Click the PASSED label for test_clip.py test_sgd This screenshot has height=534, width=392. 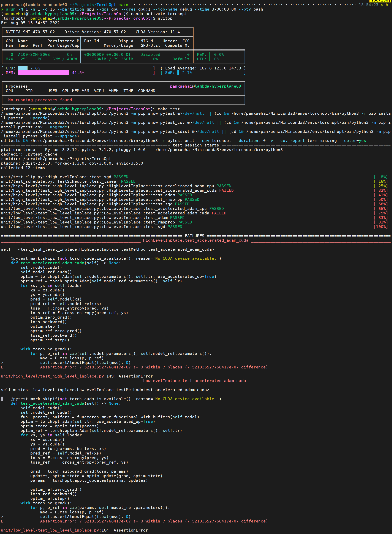pyautogui.click(x=121, y=177)
